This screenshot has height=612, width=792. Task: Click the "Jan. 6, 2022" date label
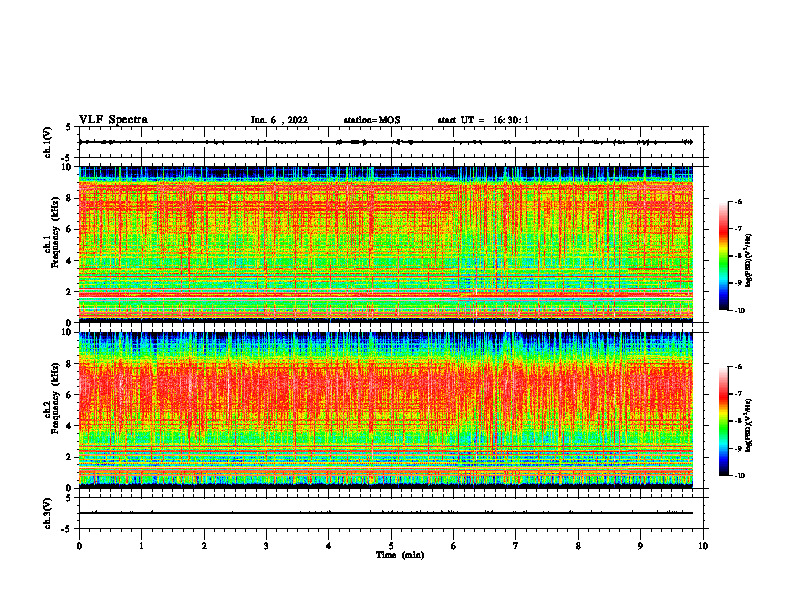click(279, 120)
